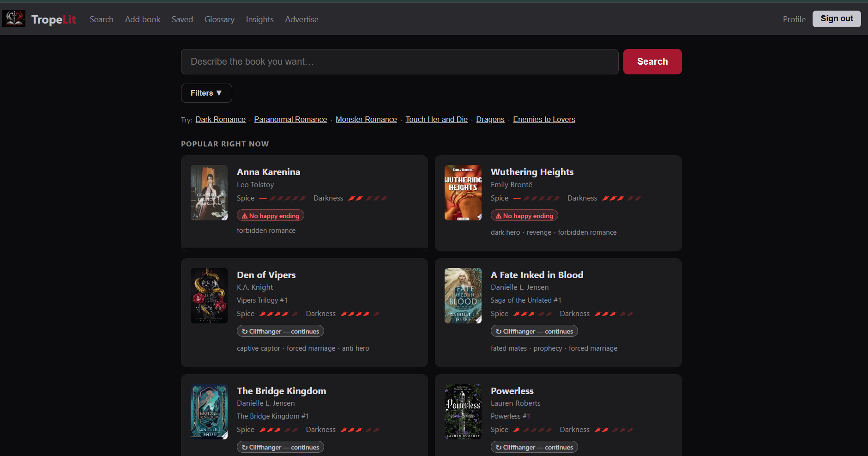Try the Enemies to Lovers suggestion
Image resolution: width=868 pixels, height=456 pixels.
pyautogui.click(x=544, y=119)
